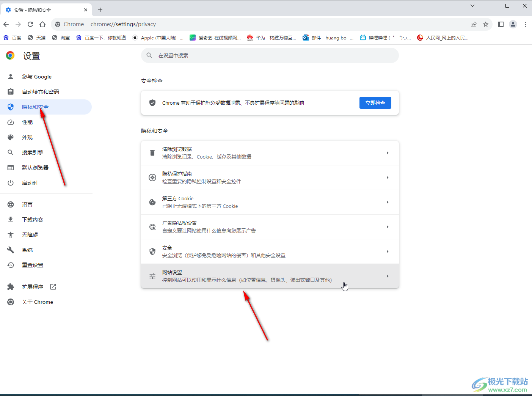Open the 网站设置 row

(x=270, y=276)
